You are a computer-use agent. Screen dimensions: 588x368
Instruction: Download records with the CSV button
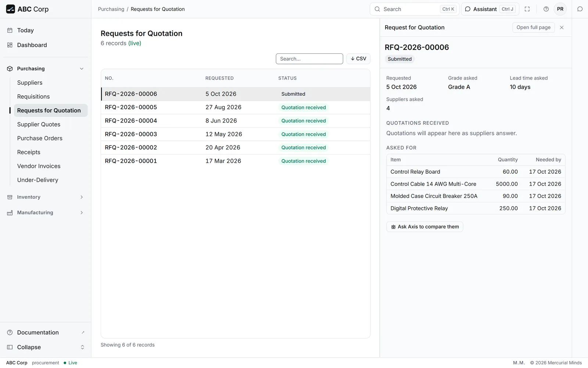pos(358,59)
